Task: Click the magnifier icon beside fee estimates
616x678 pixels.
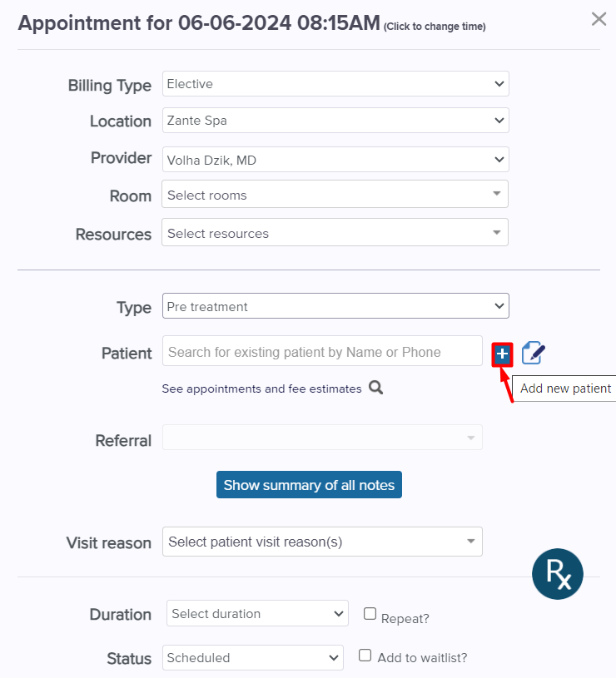Action: (x=375, y=388)
